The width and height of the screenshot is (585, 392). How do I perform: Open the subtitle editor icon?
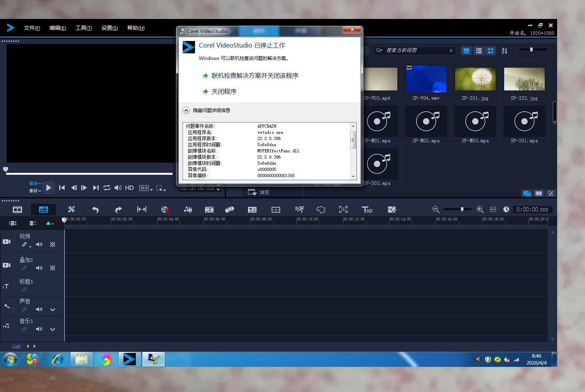pos(252,210)
